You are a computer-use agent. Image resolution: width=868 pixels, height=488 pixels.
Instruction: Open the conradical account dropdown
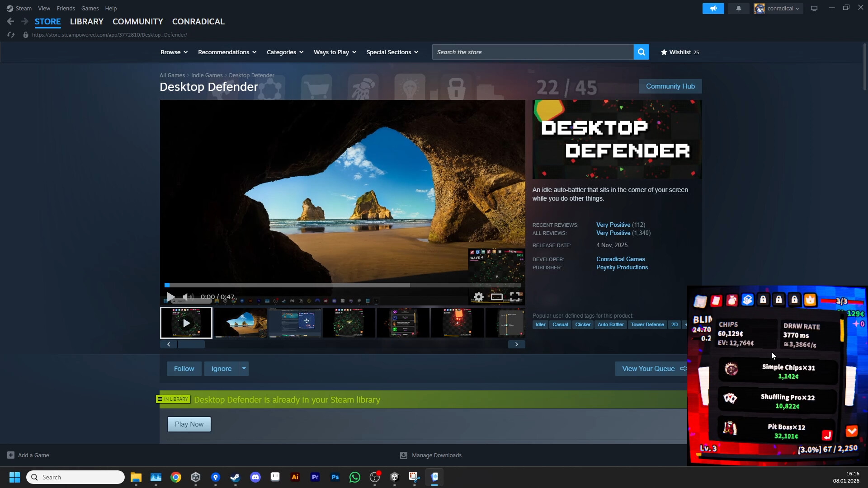tap(778, 8)
